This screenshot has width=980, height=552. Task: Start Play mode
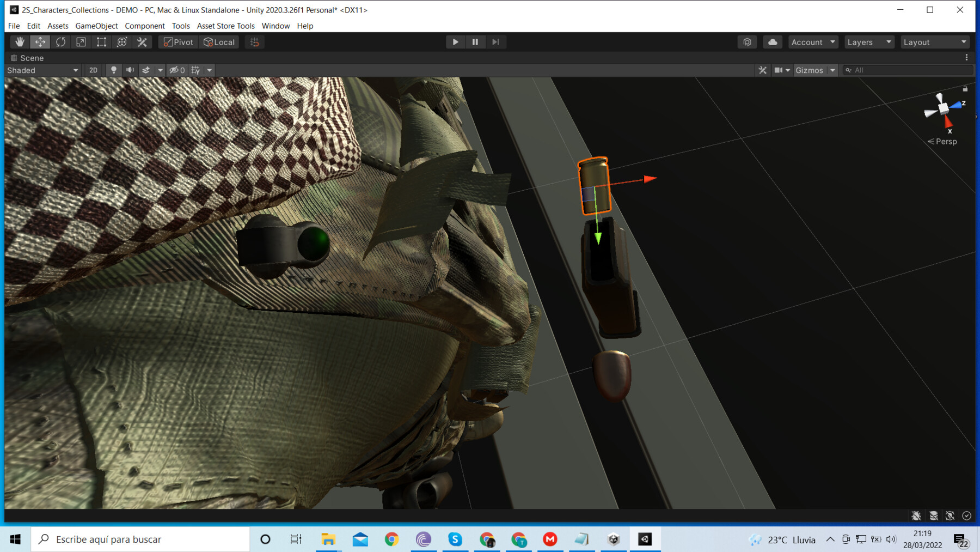pos(455,42)
